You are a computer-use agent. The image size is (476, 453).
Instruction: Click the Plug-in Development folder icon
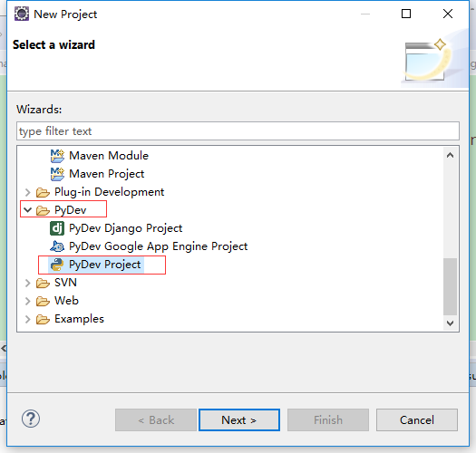tap(43, 192)
